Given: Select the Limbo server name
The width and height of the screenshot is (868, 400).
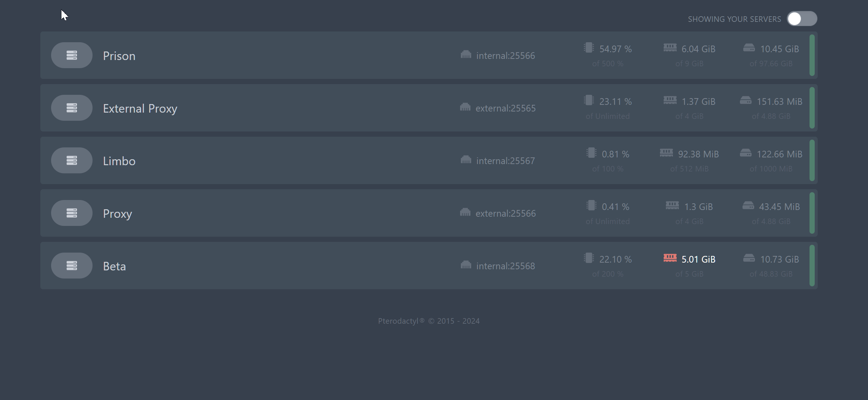Looking at the screenshot, I should 119,161.
